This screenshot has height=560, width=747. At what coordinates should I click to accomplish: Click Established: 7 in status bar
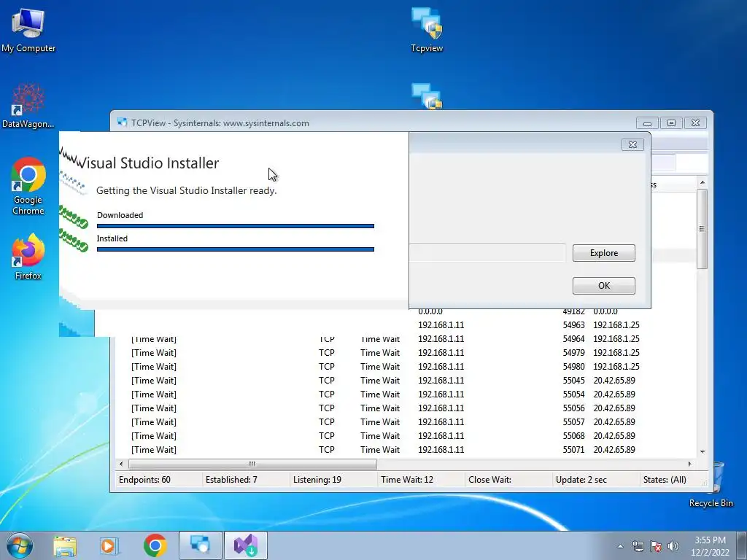pos(231,480)
